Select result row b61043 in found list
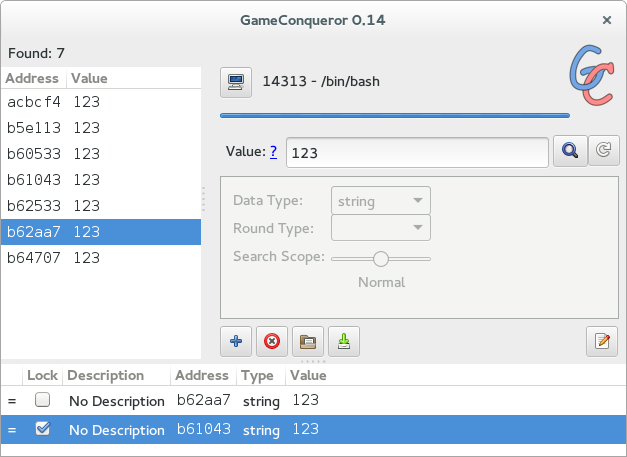The height and width of the screenshot is (457, 627). pos(101,180)
